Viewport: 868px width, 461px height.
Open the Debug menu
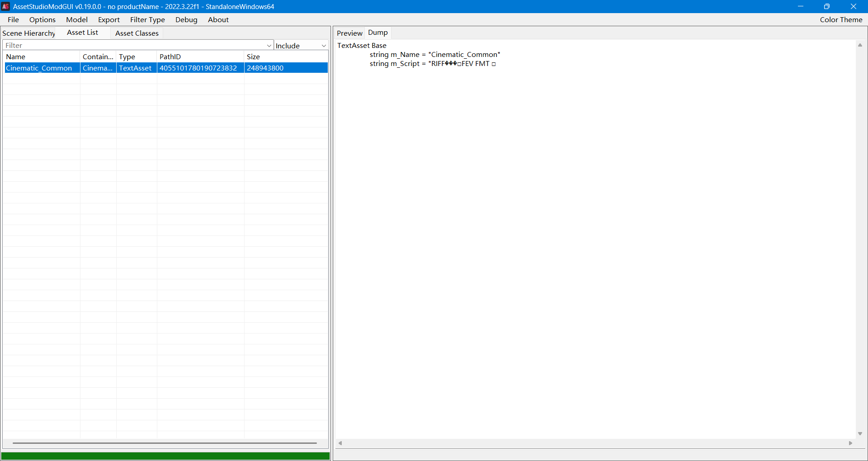[186, 19]
